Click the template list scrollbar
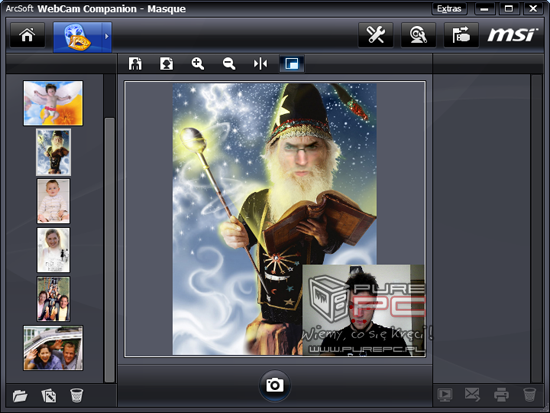Screen dimensions: 550x413 click(109, 250)
